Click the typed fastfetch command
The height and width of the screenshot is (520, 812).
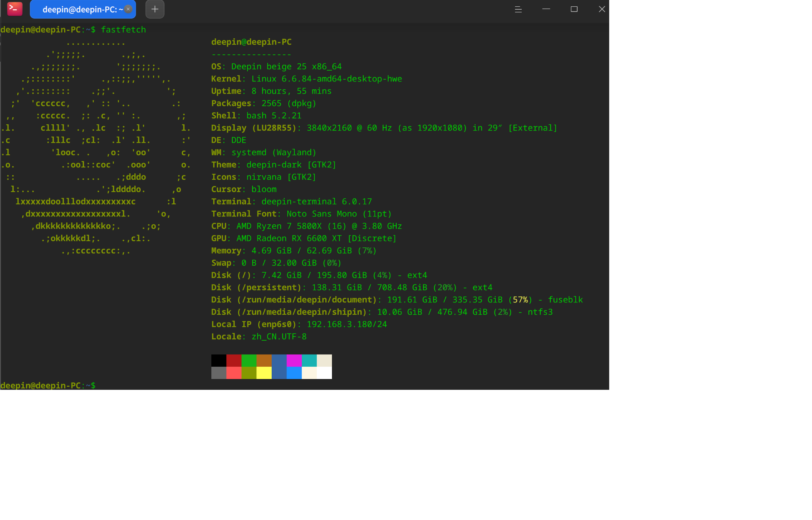tap(124, 30)
